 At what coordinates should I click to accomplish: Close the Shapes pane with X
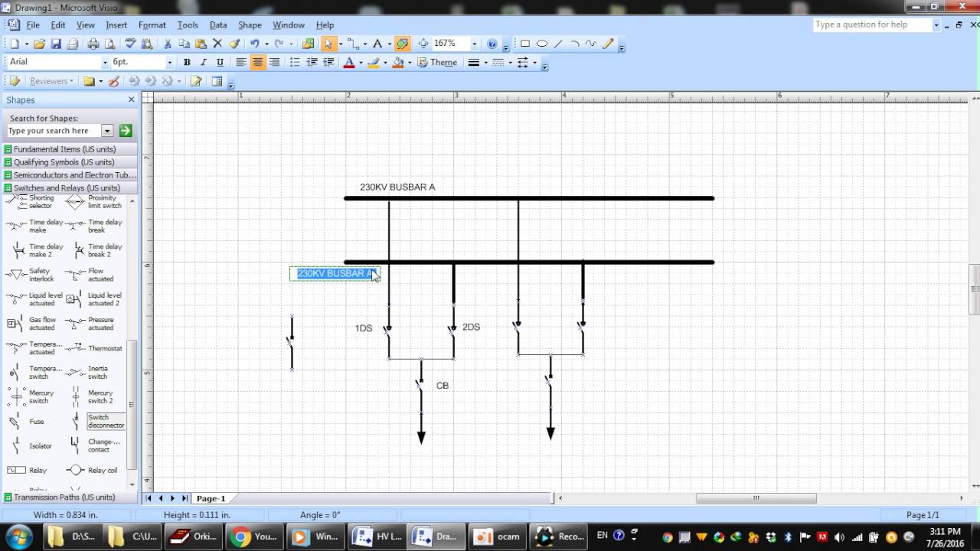click(131, 99)
